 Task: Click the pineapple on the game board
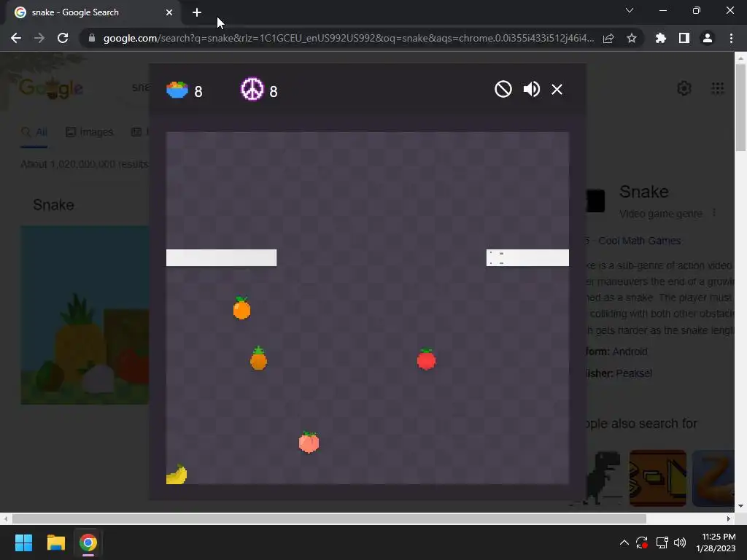[x=259, y=358]
